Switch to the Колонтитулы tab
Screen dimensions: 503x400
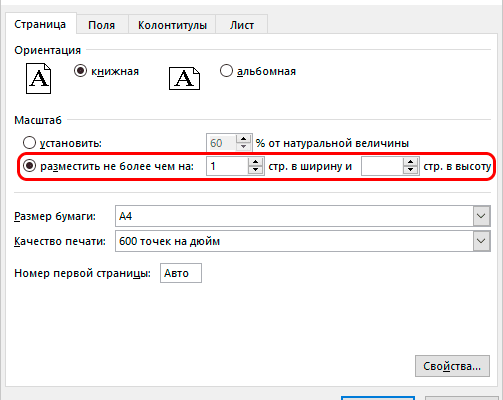(172, 25)
